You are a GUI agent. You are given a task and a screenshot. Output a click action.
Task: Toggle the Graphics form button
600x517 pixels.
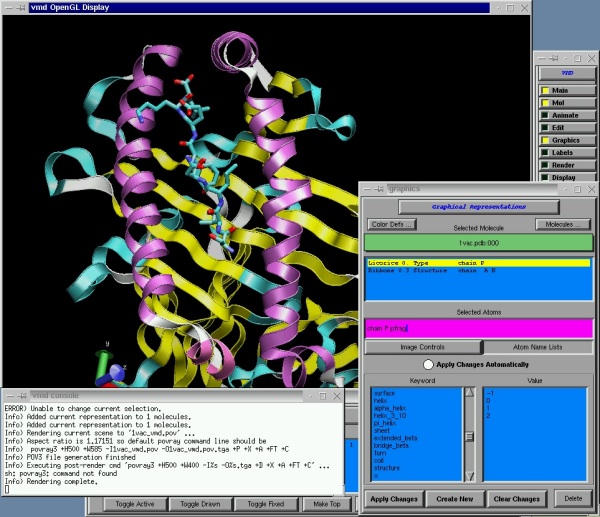point(566,140)
